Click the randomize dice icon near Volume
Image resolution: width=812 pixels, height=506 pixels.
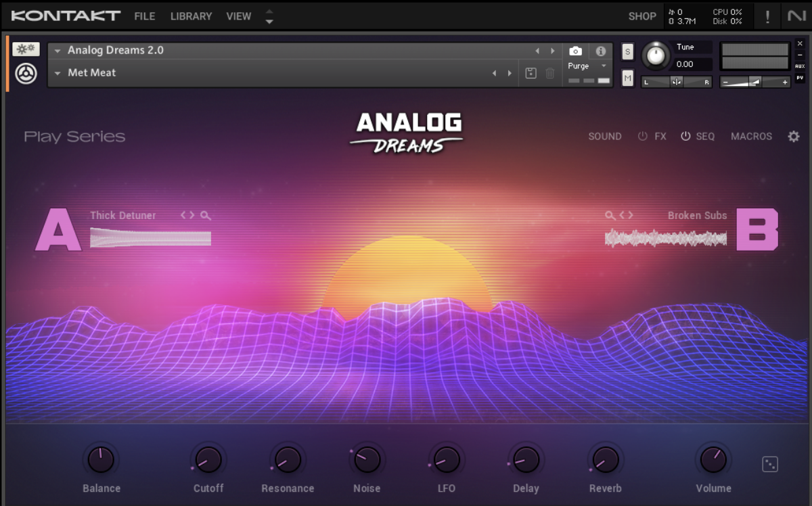tap(770, 464)
